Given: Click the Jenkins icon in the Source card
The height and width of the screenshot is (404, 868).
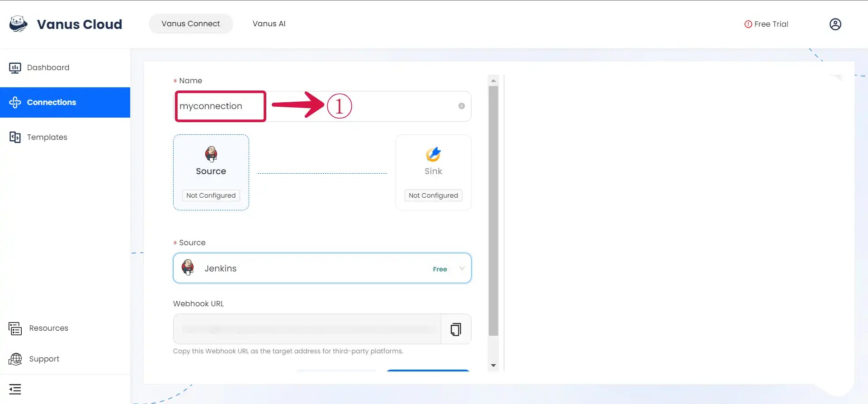Looking at the screenshot, I should [x=211, y=154].
